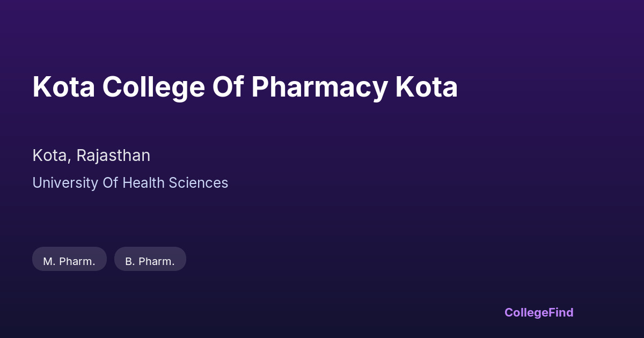Click the Kota College Of Pharmacy Kota title

point(245,87)
